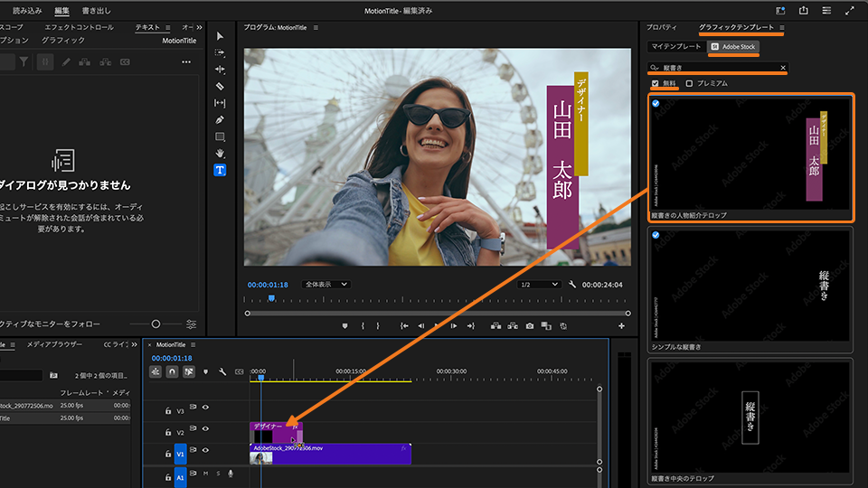Open program monitor wrench settings
868x488 pixels.
pos(572,284)
